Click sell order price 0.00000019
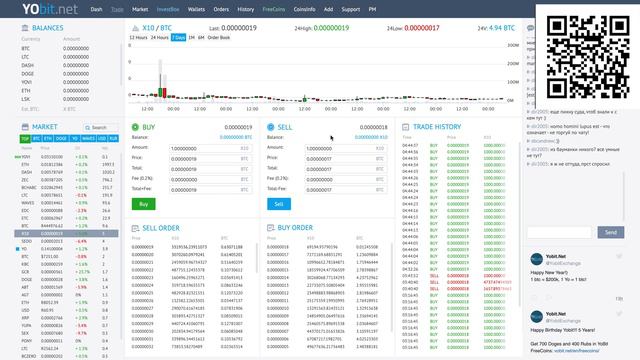Screen dimensions: 640x360 coord(142,247)
